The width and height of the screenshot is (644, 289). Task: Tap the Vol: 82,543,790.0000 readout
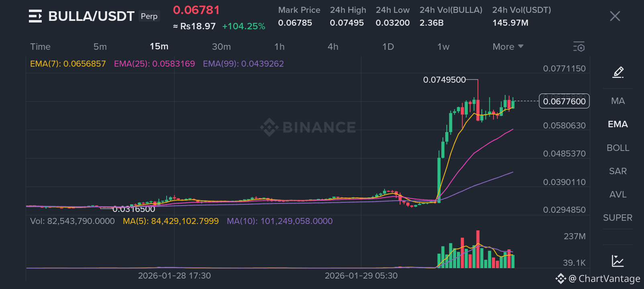(x=72, y=221)
